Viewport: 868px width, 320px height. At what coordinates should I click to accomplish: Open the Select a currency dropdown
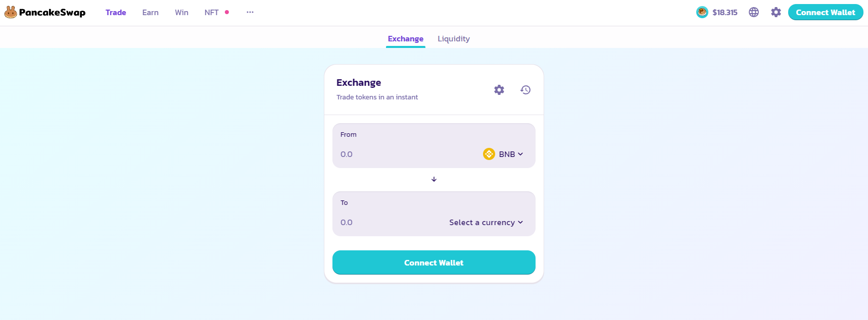point(486,223)
